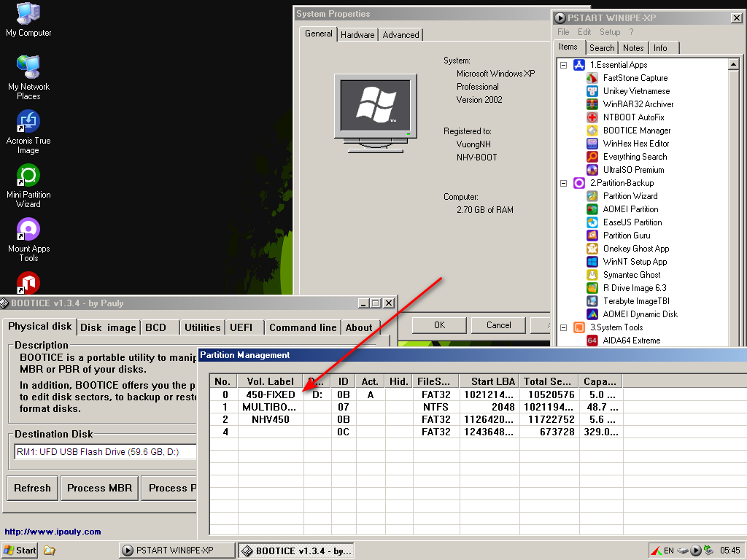Viewport: 747px width, 560px height.
Task: Click the Start LBA column header
Action: tap(489, 381)
